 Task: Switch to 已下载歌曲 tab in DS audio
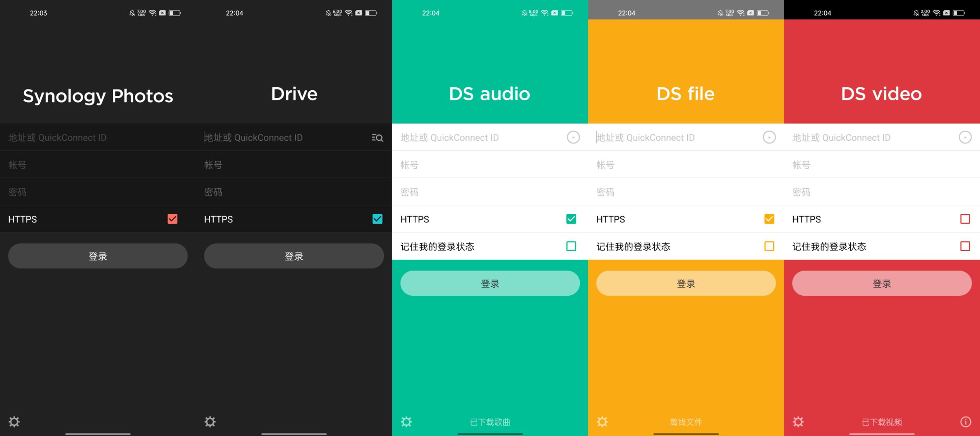[490, 422]
